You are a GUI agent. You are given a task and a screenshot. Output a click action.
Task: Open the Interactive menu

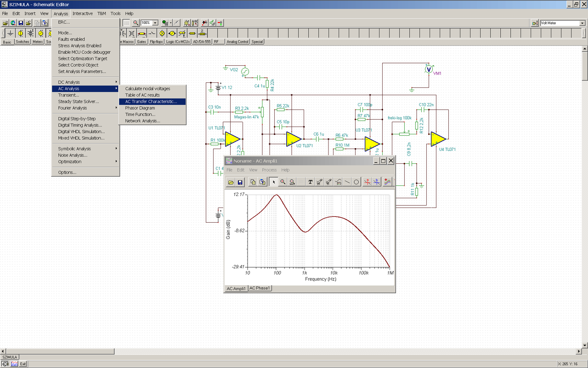(83, 13)
